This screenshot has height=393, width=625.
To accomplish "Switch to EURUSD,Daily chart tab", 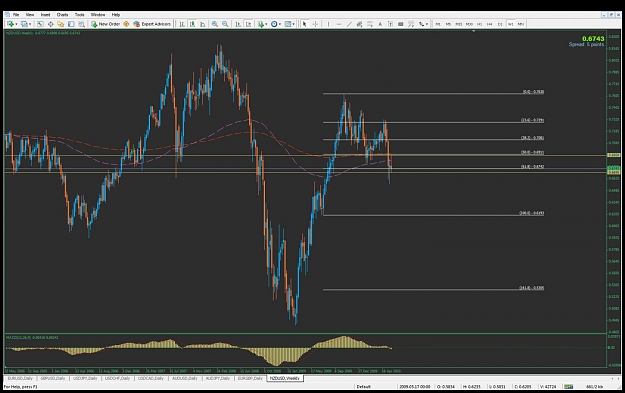I will tap(20, 378).
